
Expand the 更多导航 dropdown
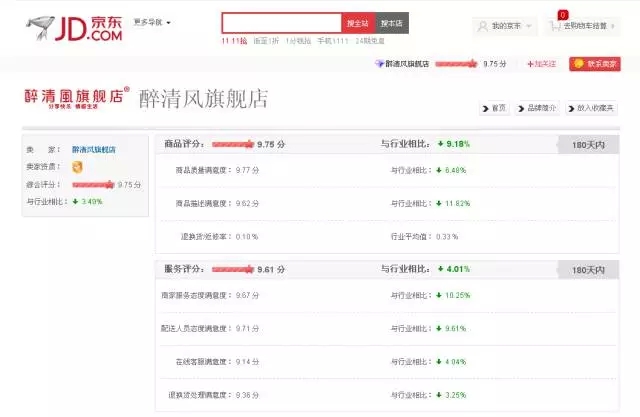point(152,22)
